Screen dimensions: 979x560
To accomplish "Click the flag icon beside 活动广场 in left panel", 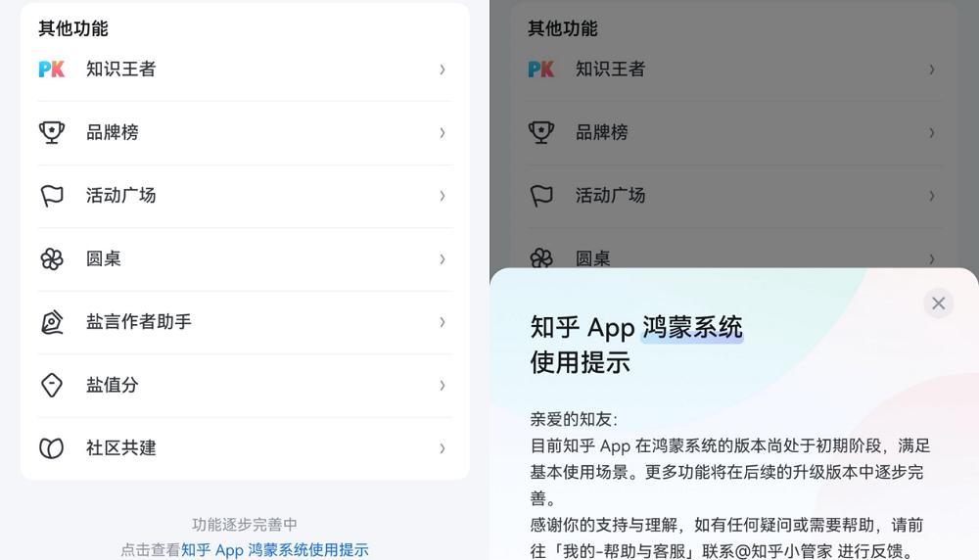I will [x=52, y=196].
